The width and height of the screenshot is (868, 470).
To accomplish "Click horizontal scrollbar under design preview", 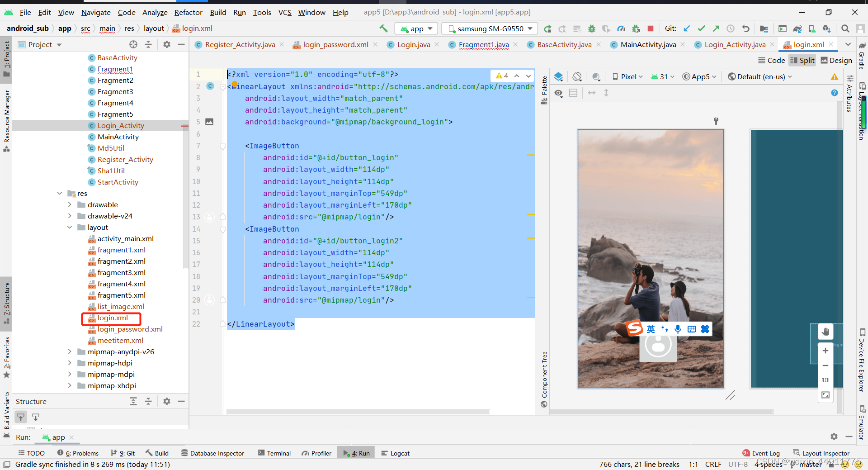I will point(661,412).
